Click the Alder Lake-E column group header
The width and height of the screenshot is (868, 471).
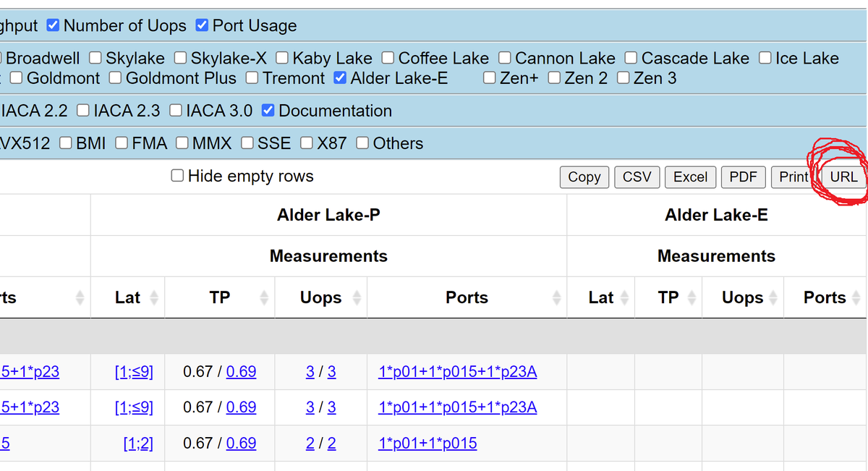point(716,215)
